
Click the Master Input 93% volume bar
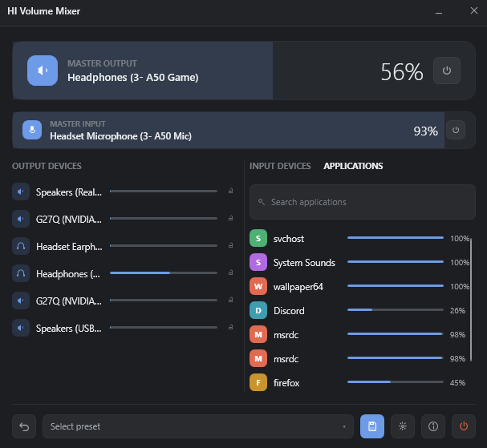pyautogui.click(x=244, y=130)
